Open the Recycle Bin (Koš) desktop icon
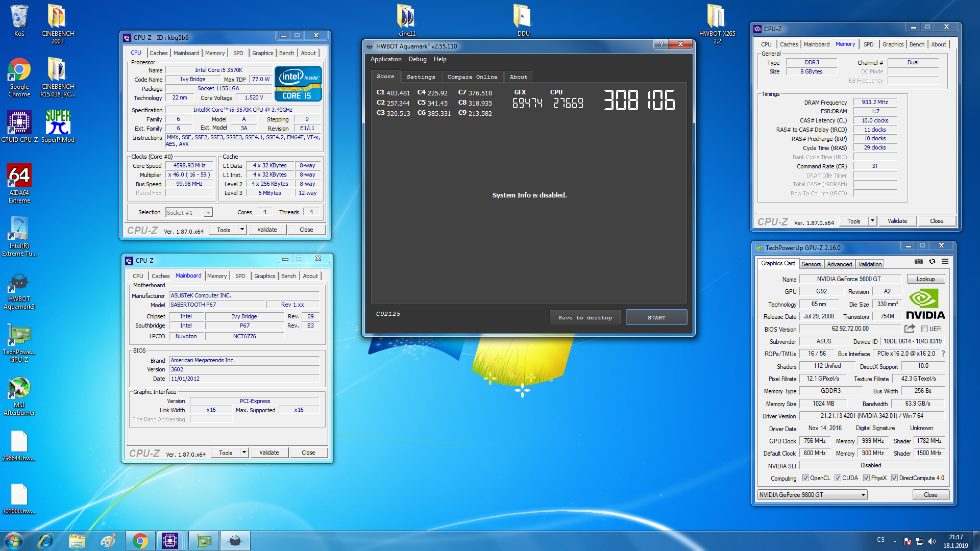This screenshot has width=980, height=551. pos(19,20)
